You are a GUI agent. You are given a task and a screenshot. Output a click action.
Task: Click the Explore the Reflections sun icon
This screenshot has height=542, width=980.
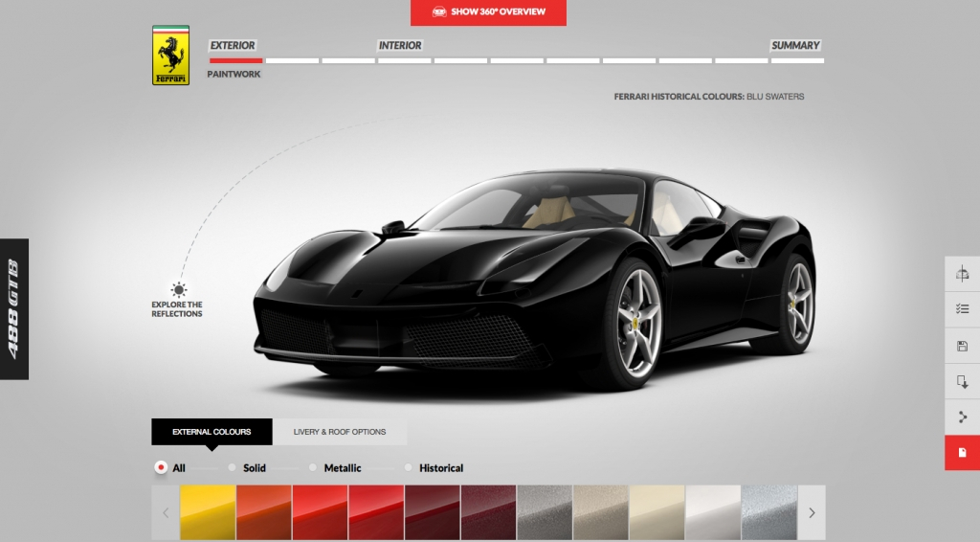[x=179, y=289]
